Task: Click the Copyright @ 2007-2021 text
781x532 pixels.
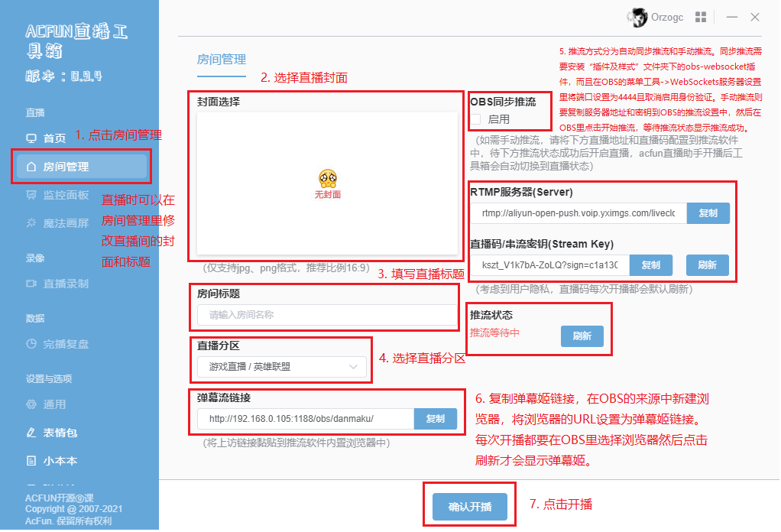Action: 73,509
